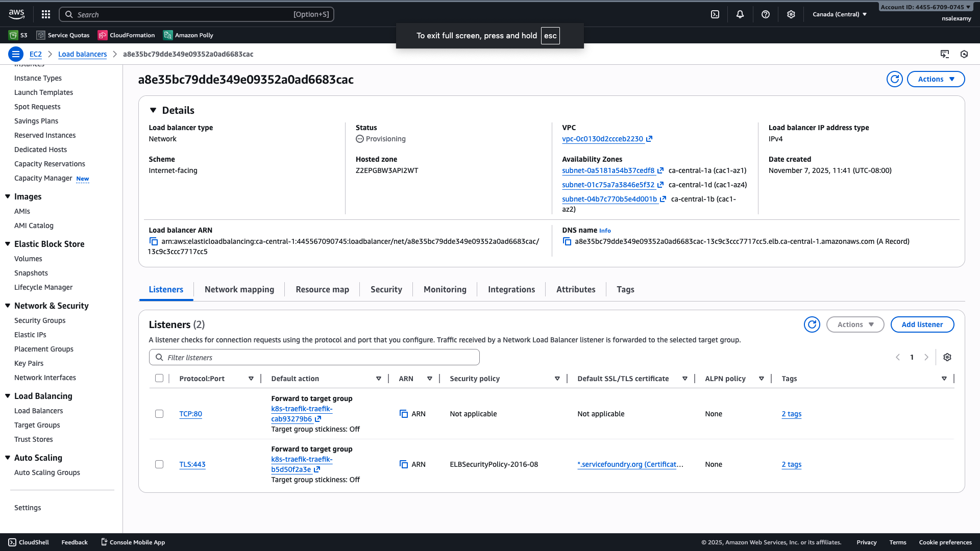Refresh the Listeners list
980x551 pixels.
tap(812, 324)
